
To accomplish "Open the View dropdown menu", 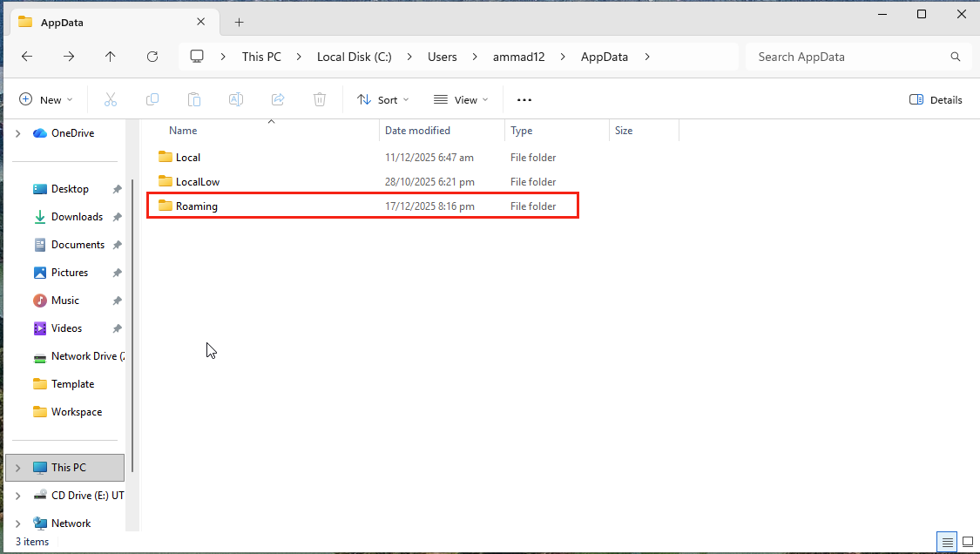I will tap(461, 99).
